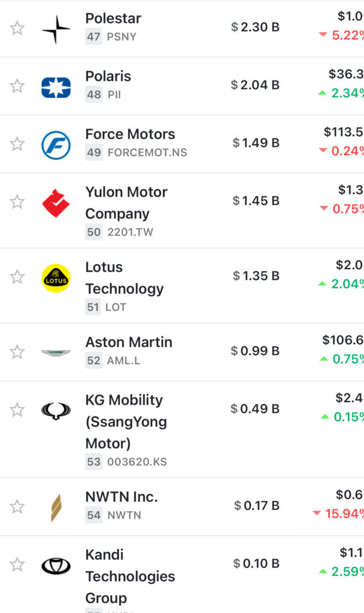Click Polestar's $2.30 B market cap
Screen dimensions: 364x613
click(255, 27)
